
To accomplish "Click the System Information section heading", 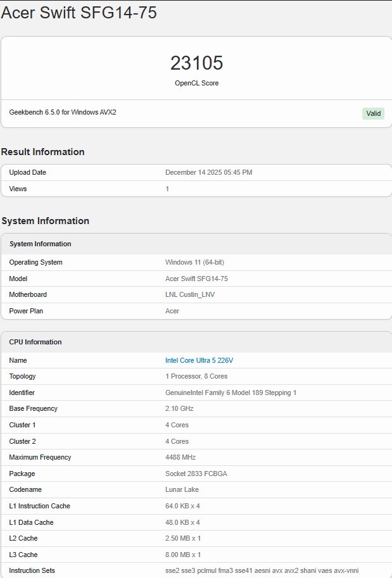I will click(46, 221).
